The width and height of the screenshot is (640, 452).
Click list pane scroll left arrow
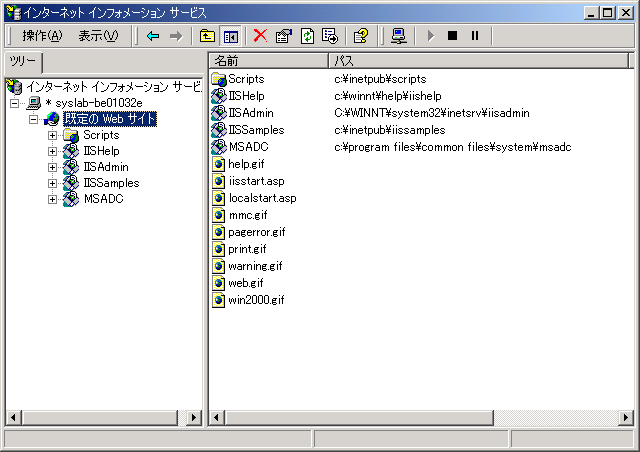(x=216, y=417)
